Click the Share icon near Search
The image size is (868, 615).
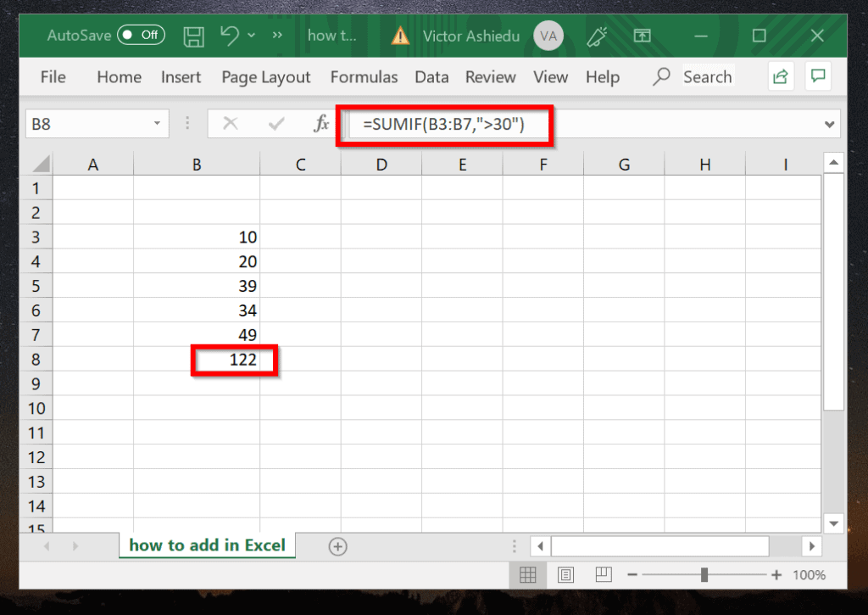pos(781,75)
